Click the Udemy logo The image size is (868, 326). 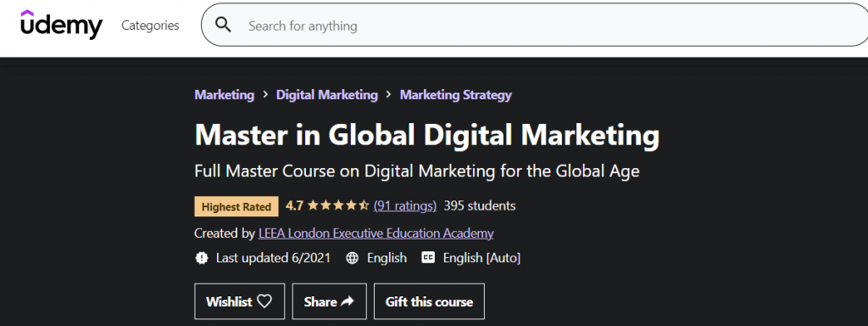pyautogui.click(x=61, y=25)
